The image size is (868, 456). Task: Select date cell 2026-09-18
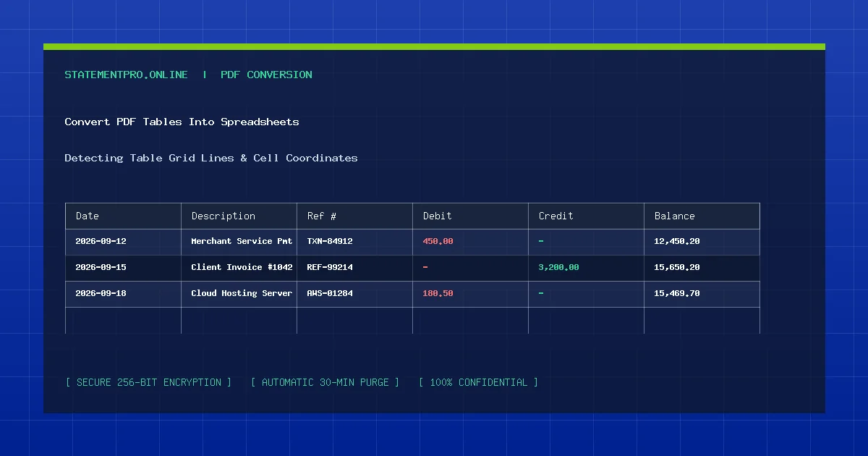coord(123,294)
